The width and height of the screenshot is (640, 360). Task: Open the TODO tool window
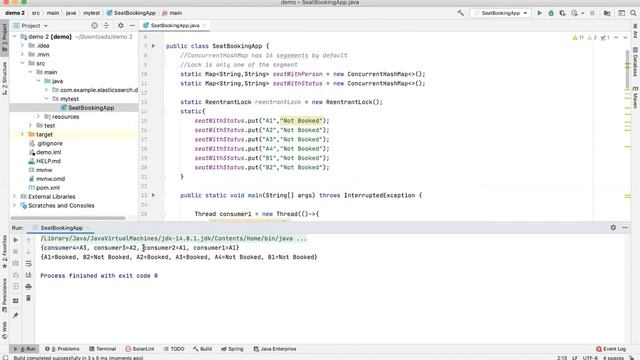(x=174, y=349)
